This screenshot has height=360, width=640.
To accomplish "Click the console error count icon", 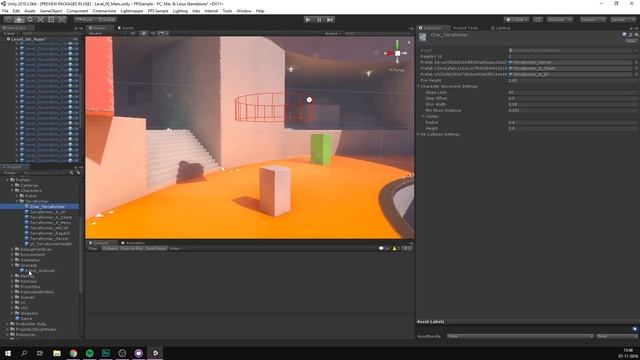I will click(x=407, y=248).
